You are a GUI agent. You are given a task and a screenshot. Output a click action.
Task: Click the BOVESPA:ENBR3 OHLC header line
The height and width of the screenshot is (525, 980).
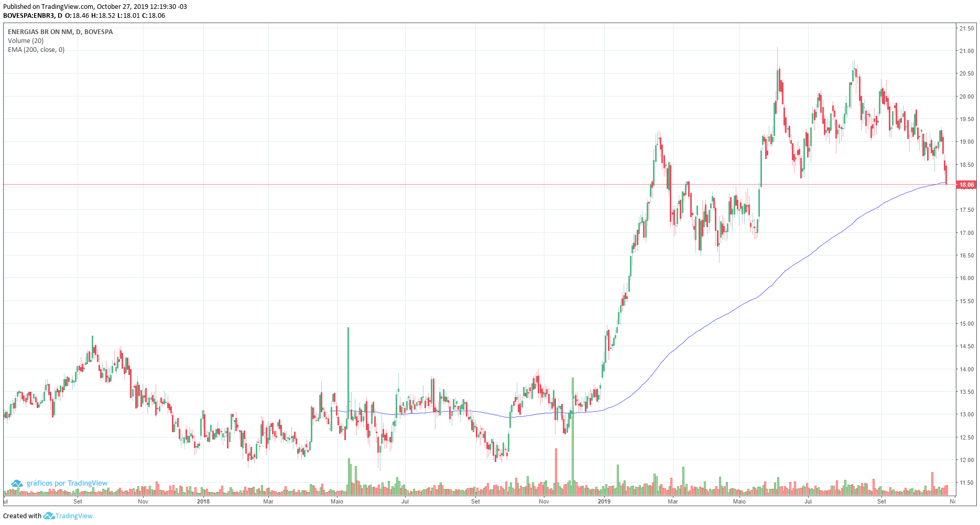84,16
